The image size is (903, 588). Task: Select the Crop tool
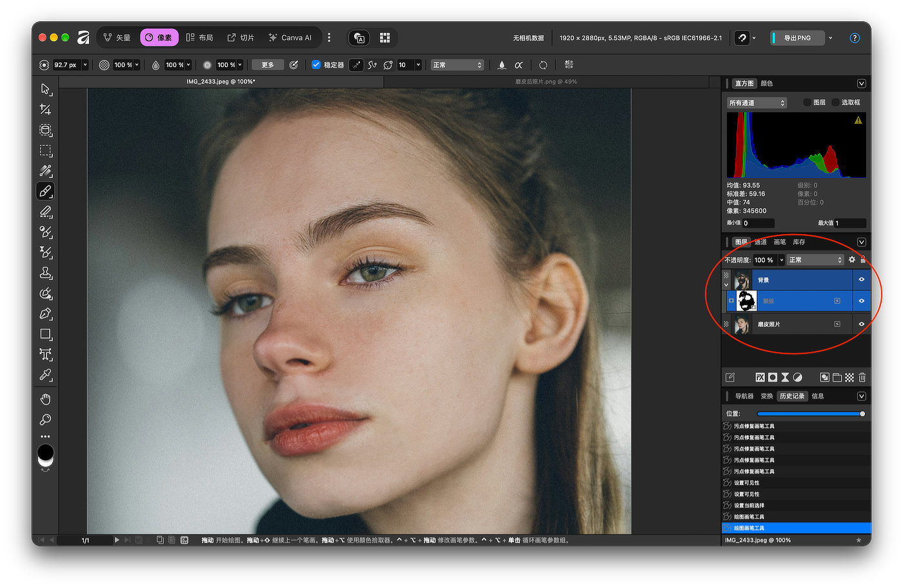45,110
